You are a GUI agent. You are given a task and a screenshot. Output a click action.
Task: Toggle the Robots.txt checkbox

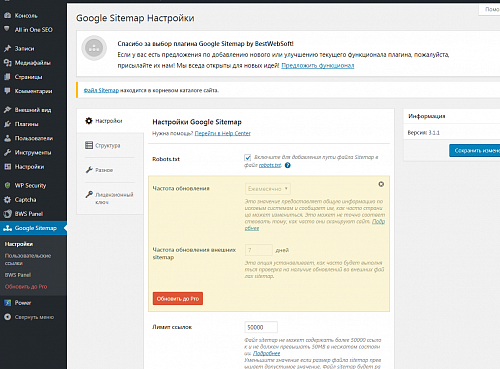tap(247, 157)
